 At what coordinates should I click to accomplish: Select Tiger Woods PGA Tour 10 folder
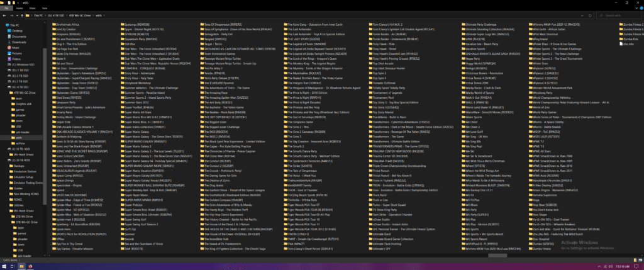tap(304, 220)
